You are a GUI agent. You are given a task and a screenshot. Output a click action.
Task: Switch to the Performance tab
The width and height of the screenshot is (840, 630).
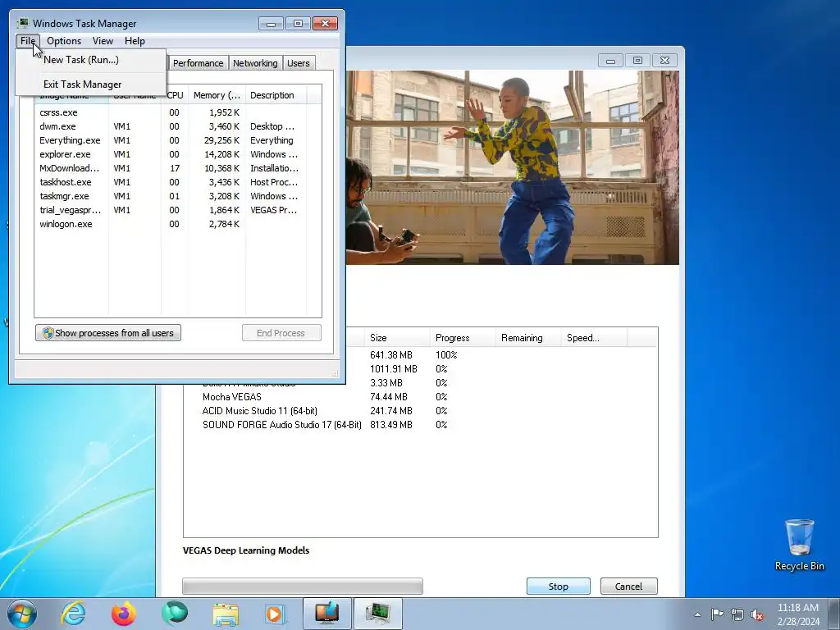coord(198,63)
